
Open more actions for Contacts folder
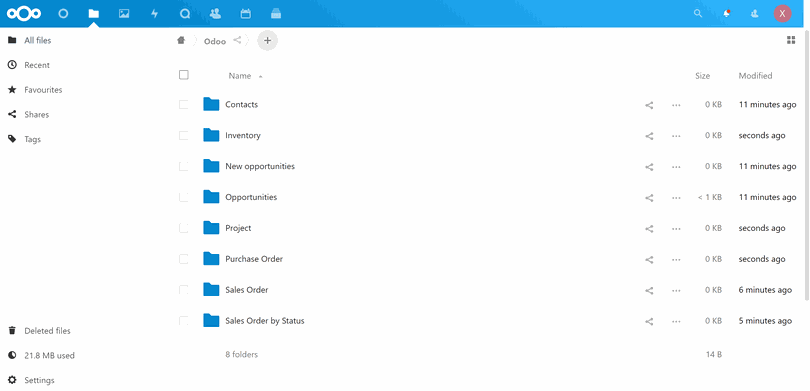pos(676,105)
